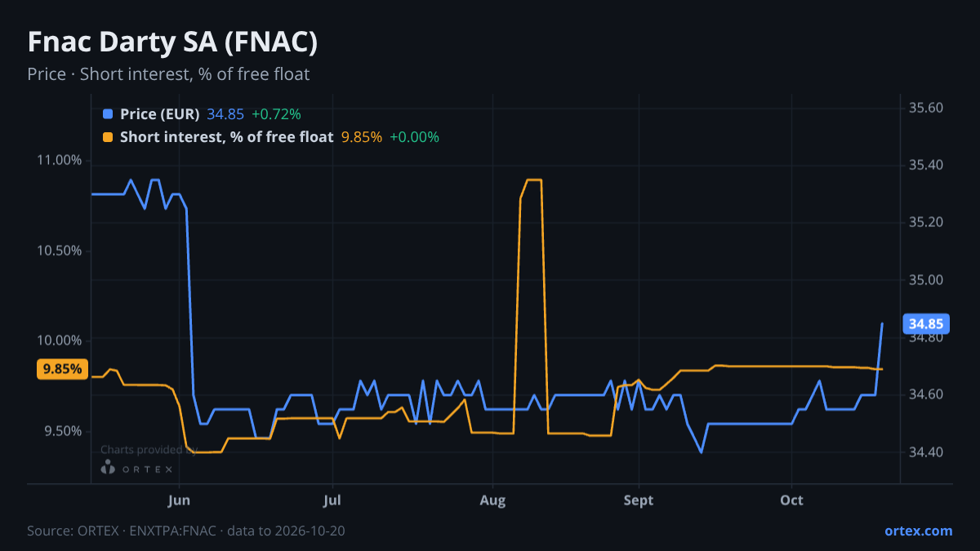980x551 pixels.
Task: Click the Oct x-axis label
Action: pos(791,500)
